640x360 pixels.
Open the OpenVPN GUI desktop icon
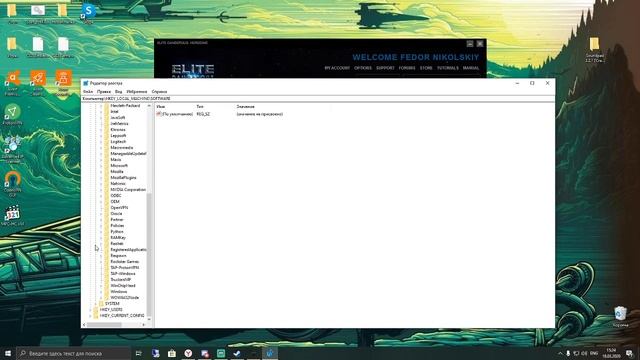[x=13, y=184]
